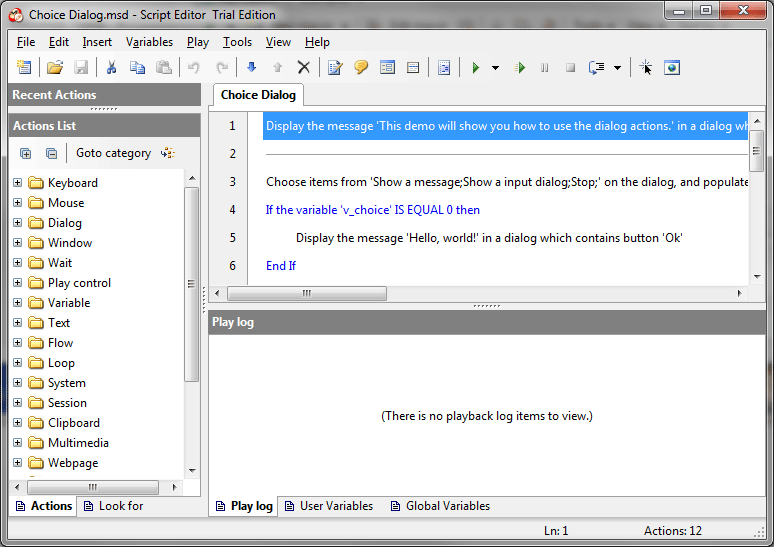774x547 pixels.
Task: Move the action down with blue arrow
Action: tap(251, 67)
